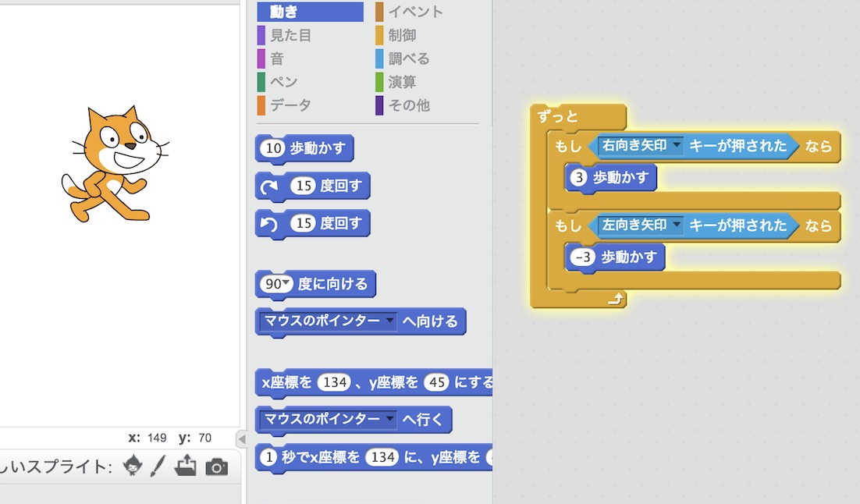Click the へ向ける label on its block
860x504 pixels.
(x=430, y=321)
